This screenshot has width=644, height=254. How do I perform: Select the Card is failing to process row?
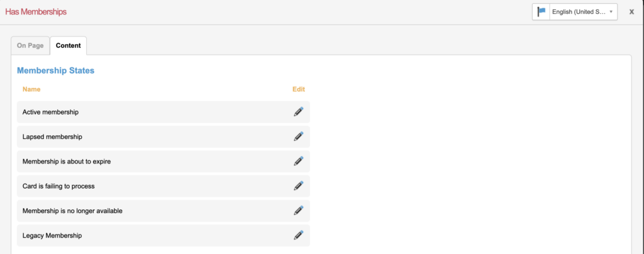point(58,186)
